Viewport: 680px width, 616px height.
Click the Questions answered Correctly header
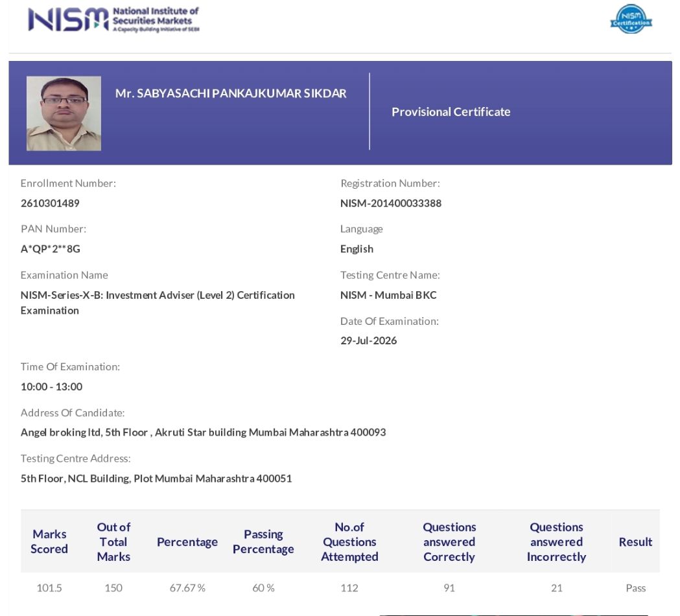(x=449, y=541)
